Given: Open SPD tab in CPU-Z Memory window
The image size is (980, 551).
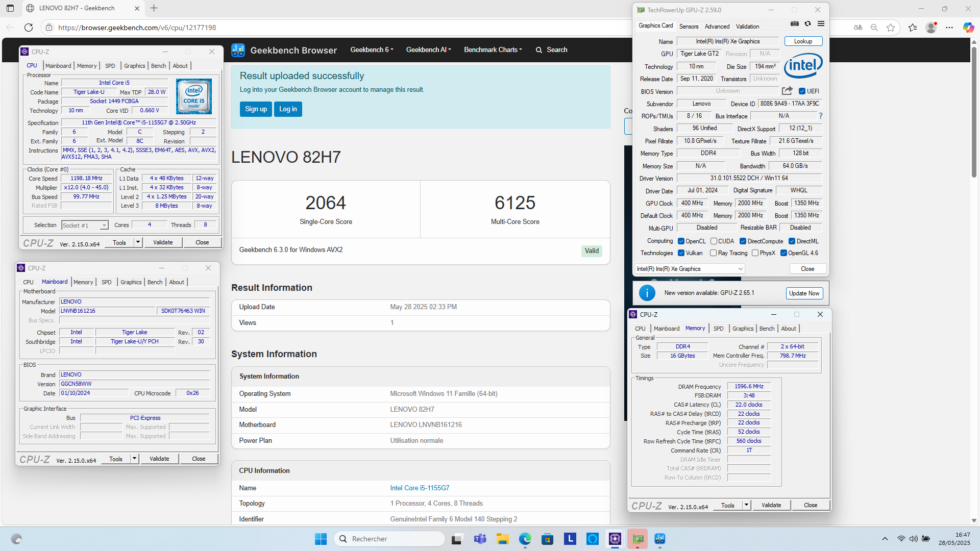Looking at the screenshot, I should (x=718, y=329).
